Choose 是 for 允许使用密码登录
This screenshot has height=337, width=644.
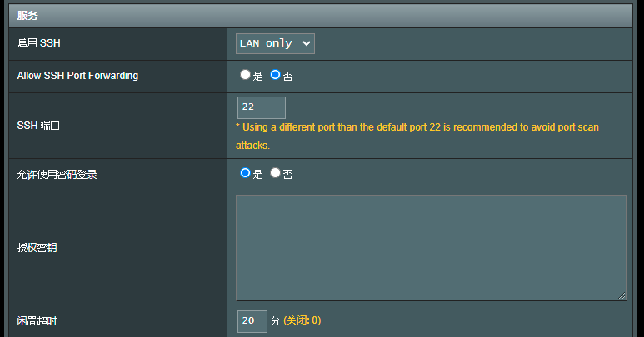(x=245, y=173)
